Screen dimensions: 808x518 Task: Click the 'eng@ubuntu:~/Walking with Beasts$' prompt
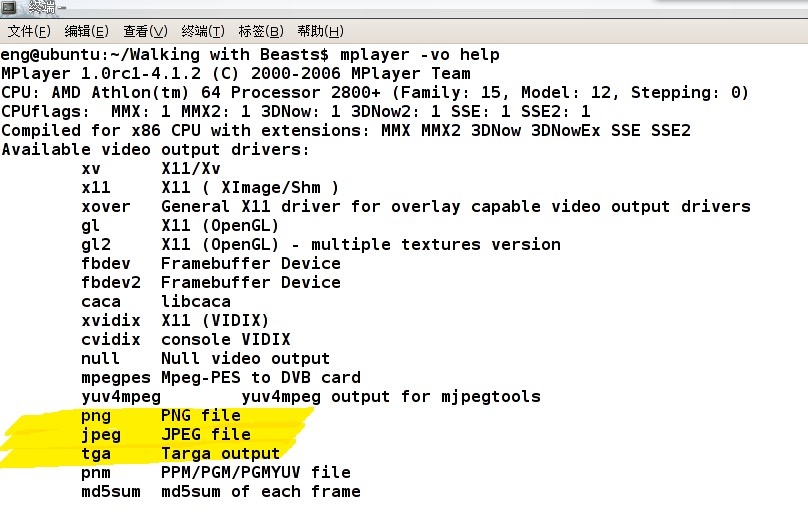click(x=165, y=55)
